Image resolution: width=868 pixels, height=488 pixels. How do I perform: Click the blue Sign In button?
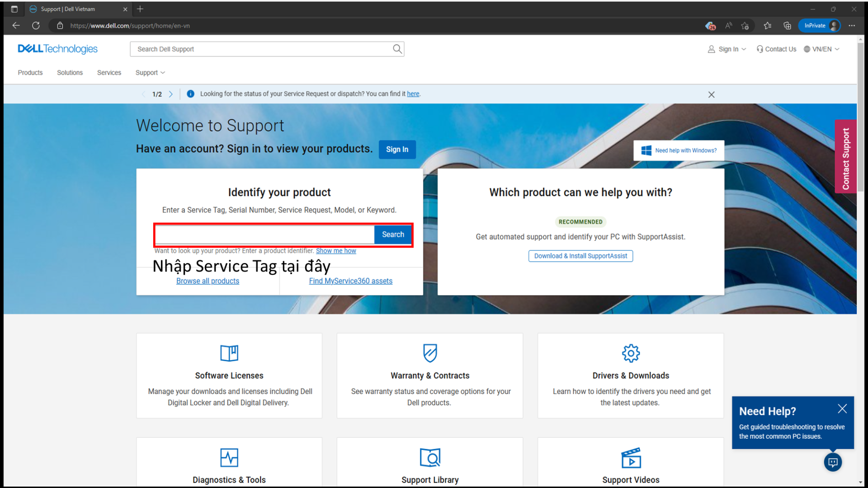pyautogui.click(x=397, y=150)
